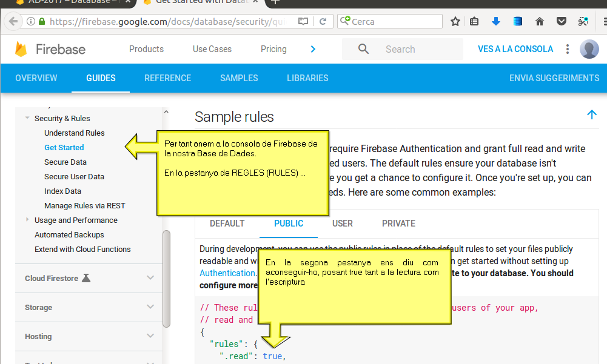607x364 pixels.
Task: Click the sidebar scrollbar thumb
Action: (167, 279)
